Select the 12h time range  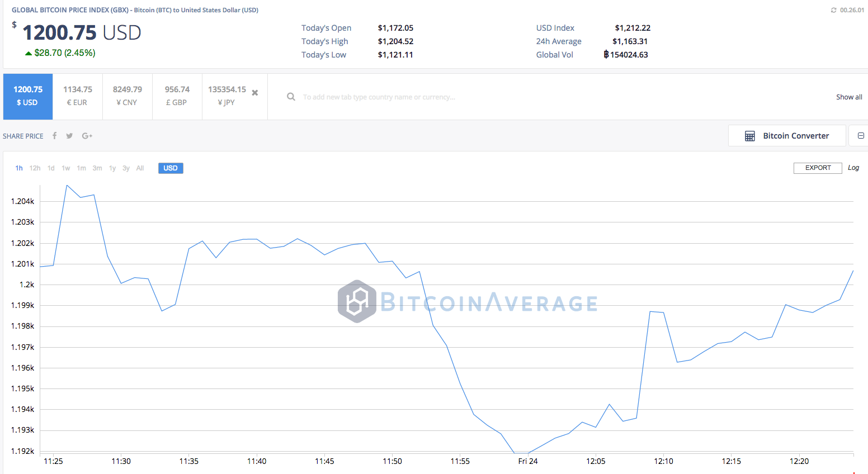35,168
